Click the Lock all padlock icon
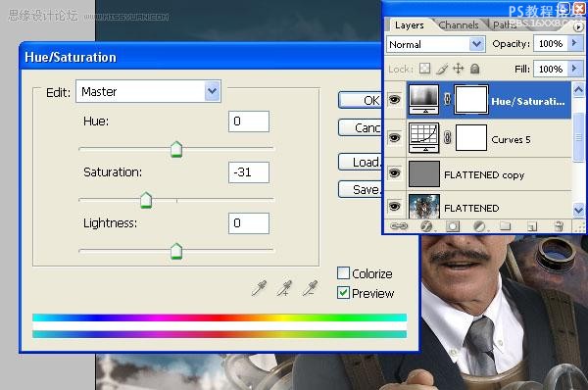Viewport: 588px width, 390px height. pyautogui.click(x=474, y=69)
